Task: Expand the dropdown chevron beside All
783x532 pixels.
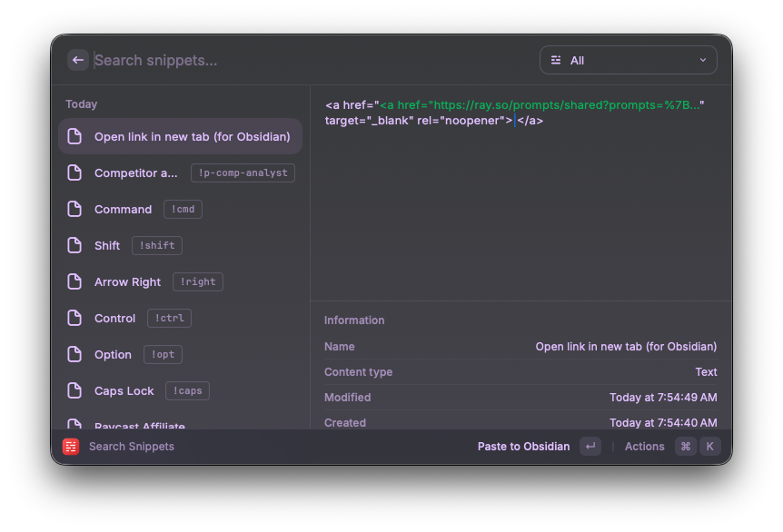Action: pyautogui.click(x=702, y=61)
